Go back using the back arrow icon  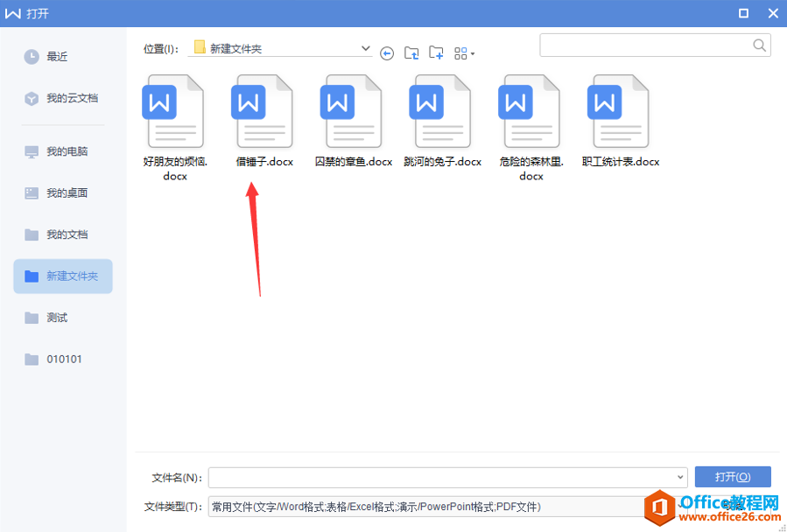386,53
